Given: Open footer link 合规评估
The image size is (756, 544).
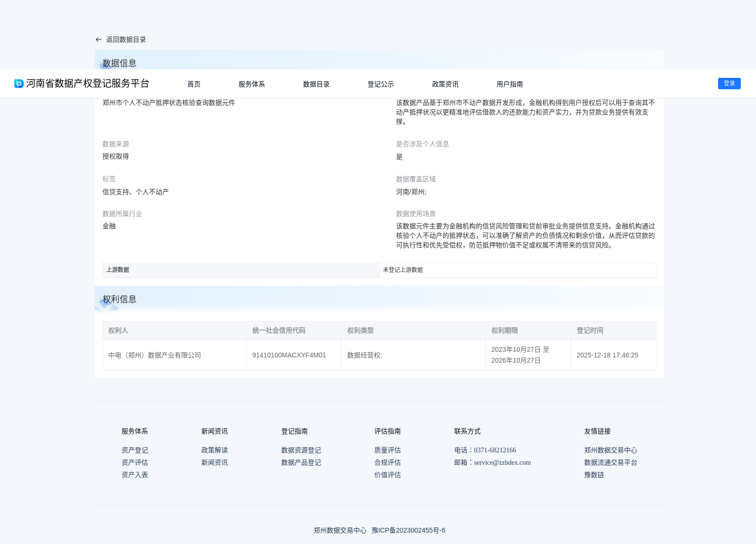Looking at the screenshot, I should tap(387, 462).
